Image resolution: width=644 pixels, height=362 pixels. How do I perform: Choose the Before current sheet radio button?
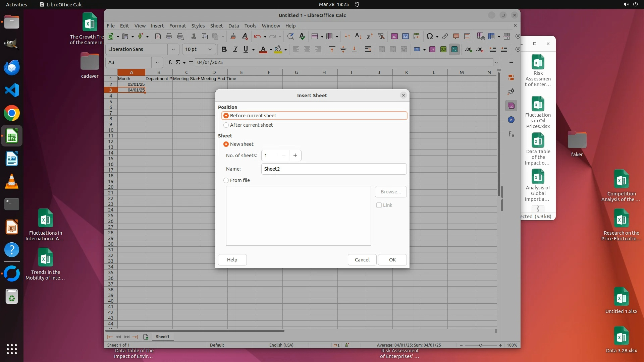226,116
